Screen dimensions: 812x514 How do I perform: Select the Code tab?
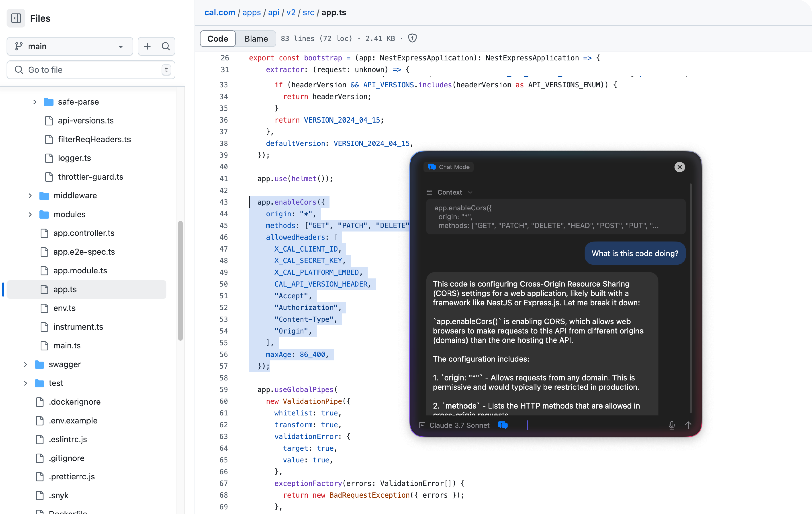pyautogui.click(x=217, y=39)
